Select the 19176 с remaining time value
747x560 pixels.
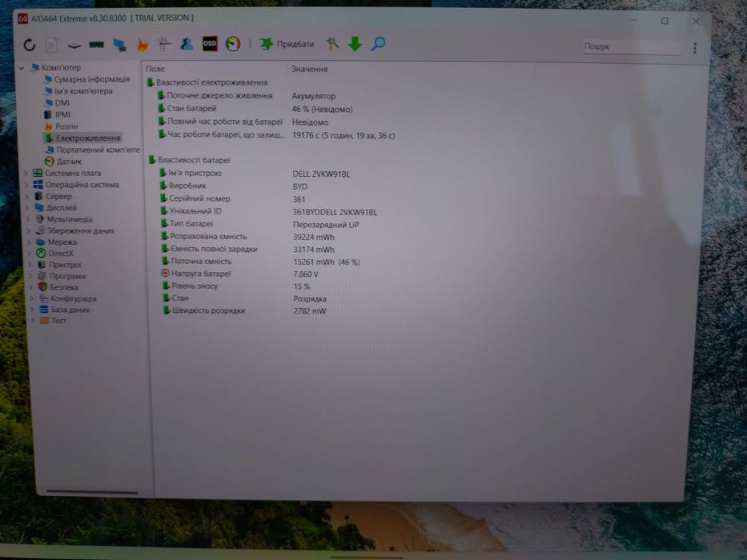point(343,136)
